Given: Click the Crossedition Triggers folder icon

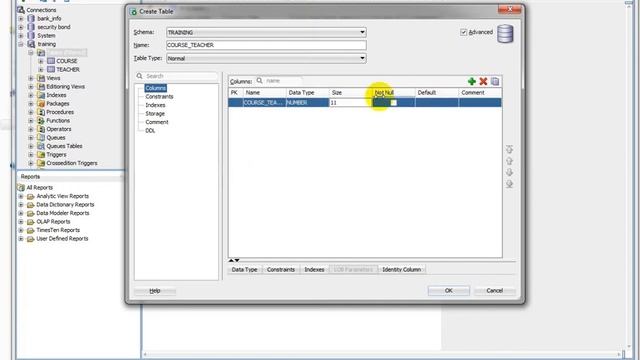Looking at the screenshot, I should pos(41,163).
